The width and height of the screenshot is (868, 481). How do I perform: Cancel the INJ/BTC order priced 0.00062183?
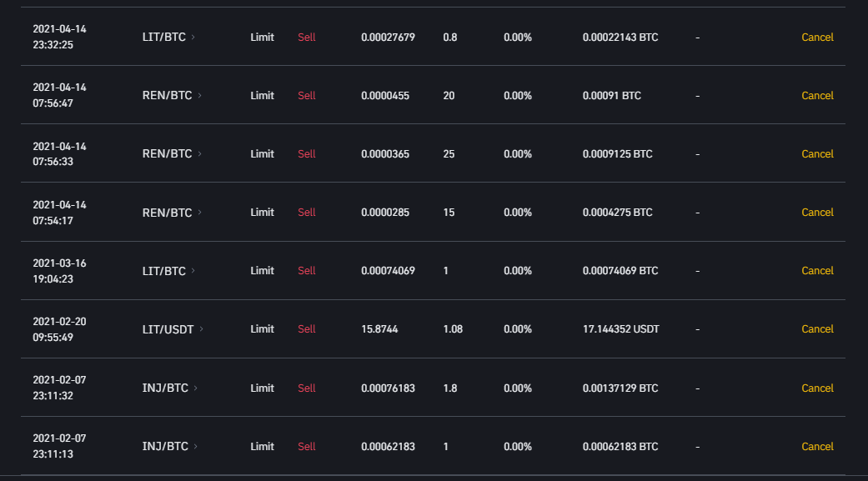tap(817, 447)
